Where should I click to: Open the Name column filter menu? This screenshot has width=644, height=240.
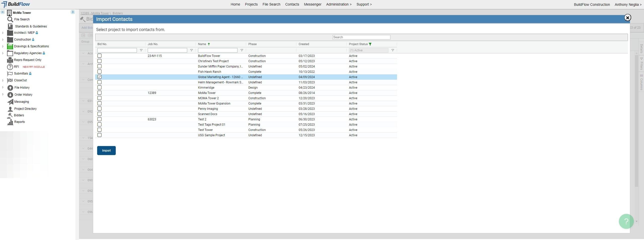[242, 50]
